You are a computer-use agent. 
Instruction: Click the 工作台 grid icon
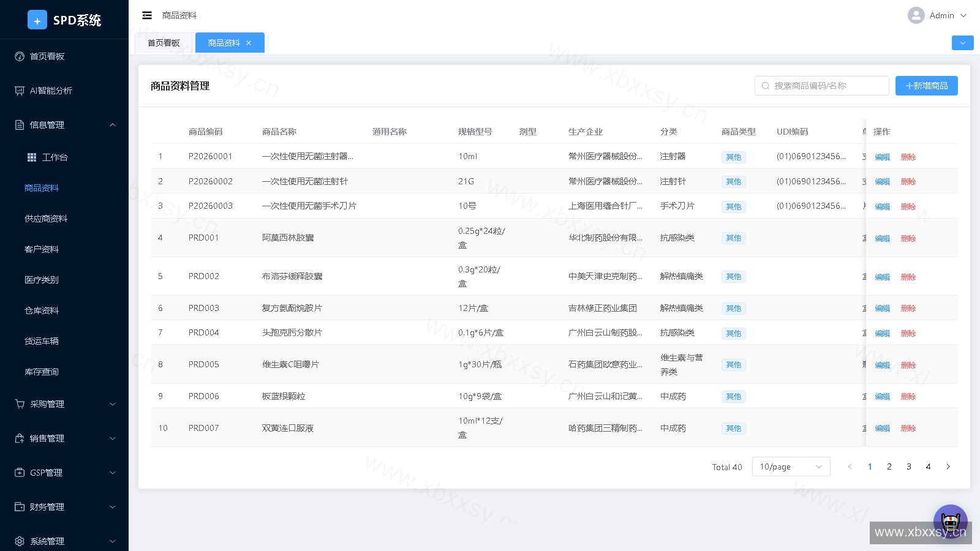[32, 157]
